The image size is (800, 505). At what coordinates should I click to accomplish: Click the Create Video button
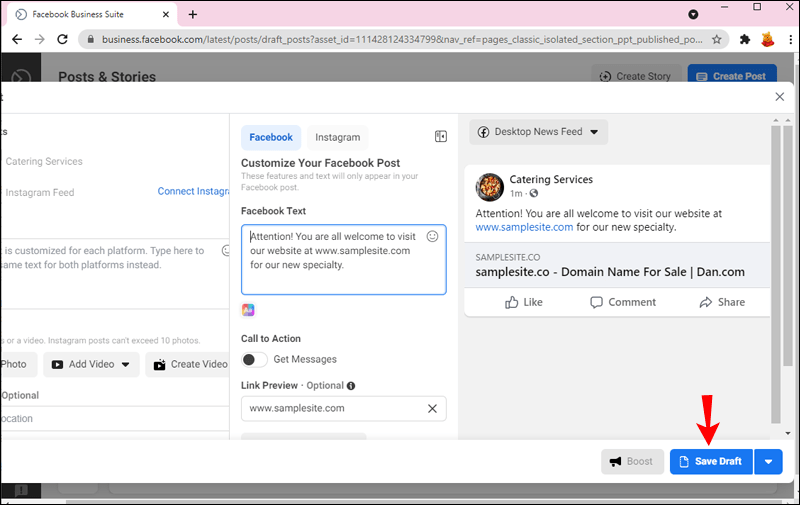click(188, 364)
